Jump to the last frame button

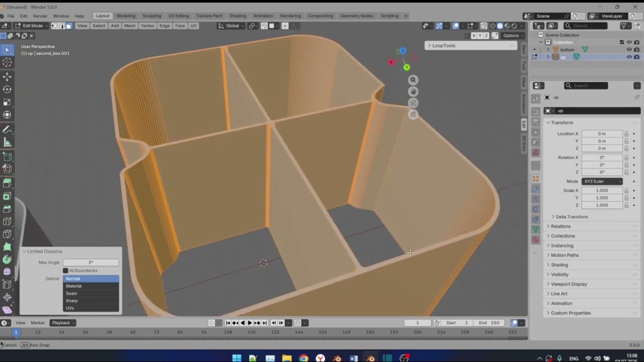click(x=264, y=323)
